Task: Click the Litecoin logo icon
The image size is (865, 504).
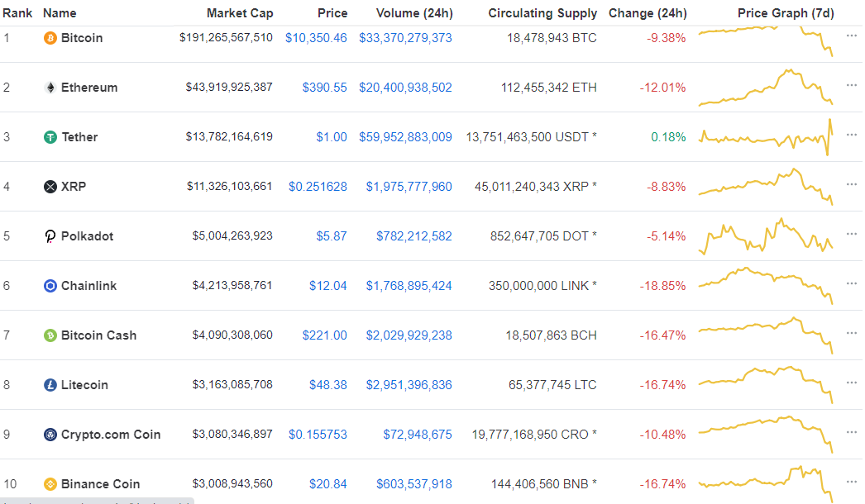Action: 50,385
